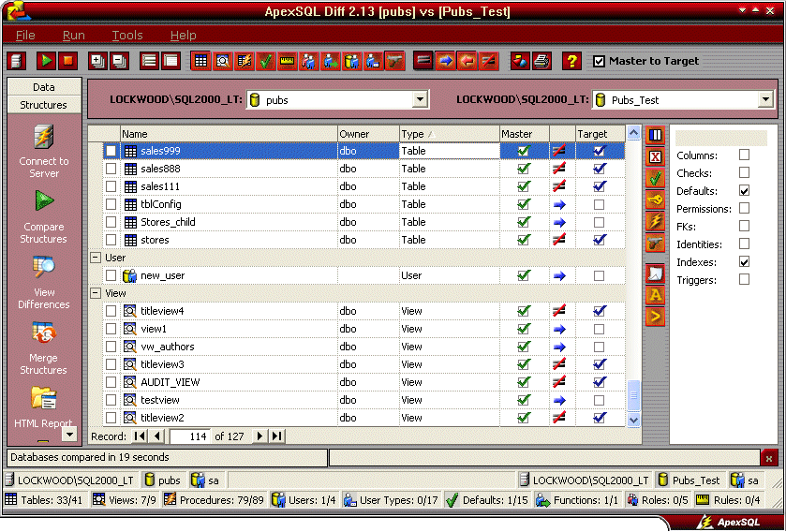Toggle the procedures filter lightning toolbar icon
Image resolution: width=786 pixels, height=532 pixels.
point(245,61)
